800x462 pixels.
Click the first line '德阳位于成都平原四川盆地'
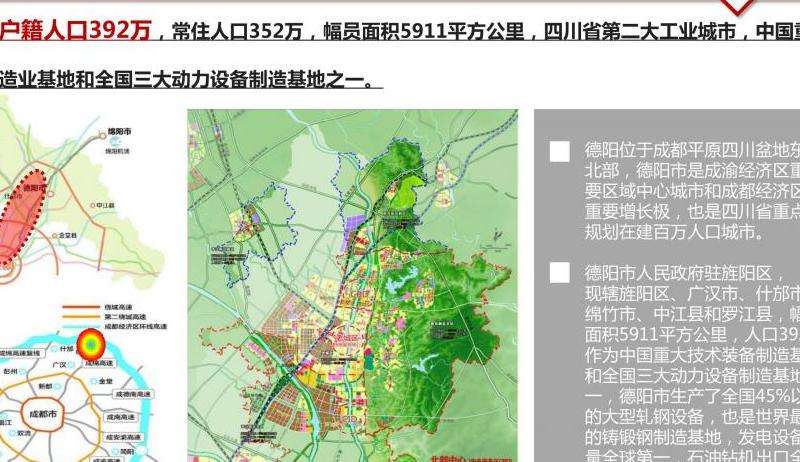tap(692, 150)
